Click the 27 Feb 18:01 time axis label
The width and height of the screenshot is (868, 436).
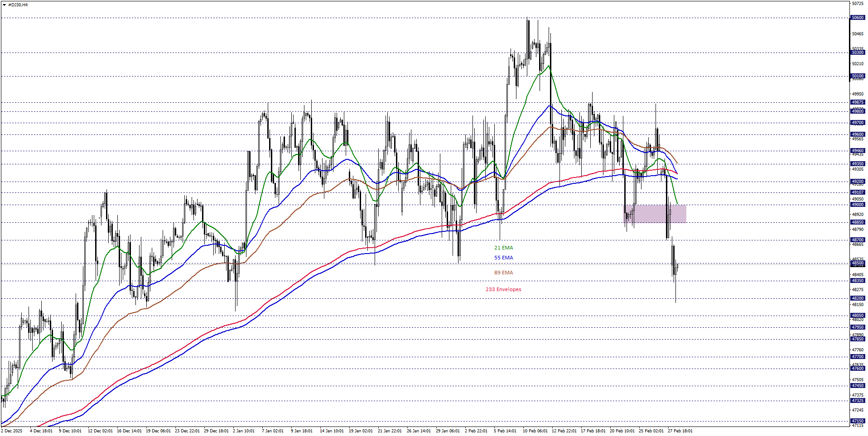680,431
